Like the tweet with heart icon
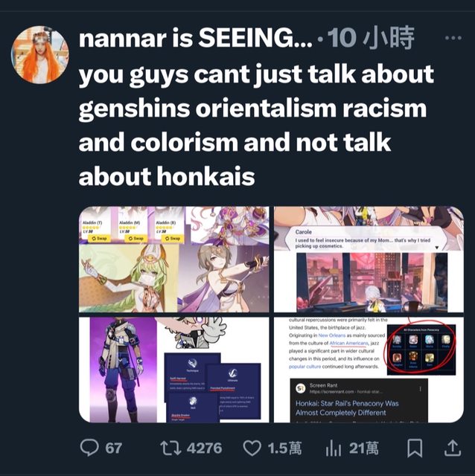 click(x=252, y=448)
